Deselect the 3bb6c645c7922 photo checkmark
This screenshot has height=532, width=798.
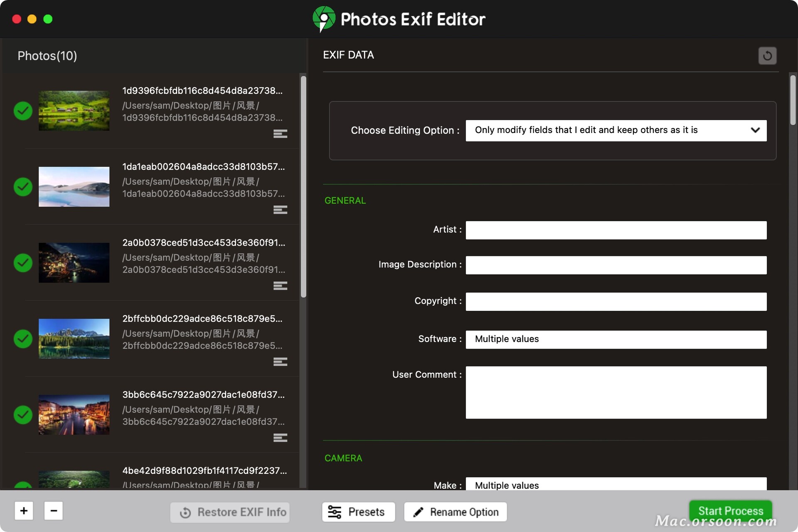(x=23, y=415)
